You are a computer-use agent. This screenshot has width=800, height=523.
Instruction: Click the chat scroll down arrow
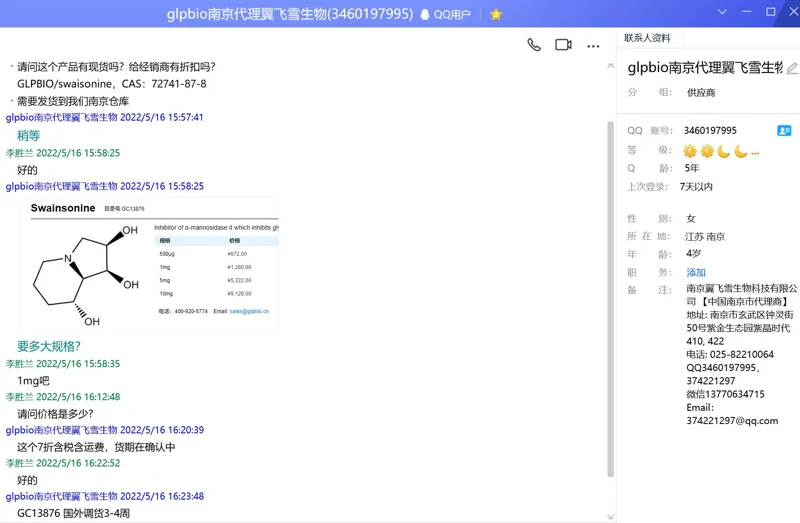coord(610,516)
